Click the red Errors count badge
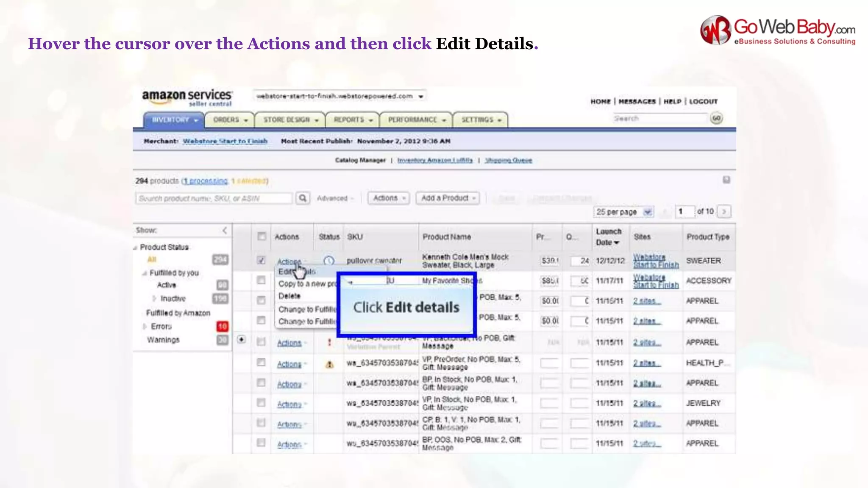Screen dimensions: 868x488 pos(223,326)
